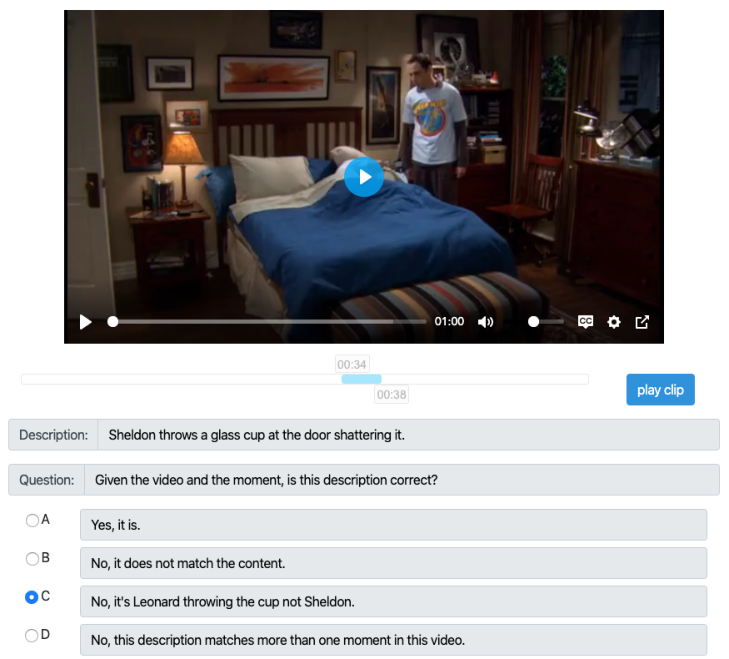Select radio option C
This screenshot has height=659, width=729.
coord(32,597)
